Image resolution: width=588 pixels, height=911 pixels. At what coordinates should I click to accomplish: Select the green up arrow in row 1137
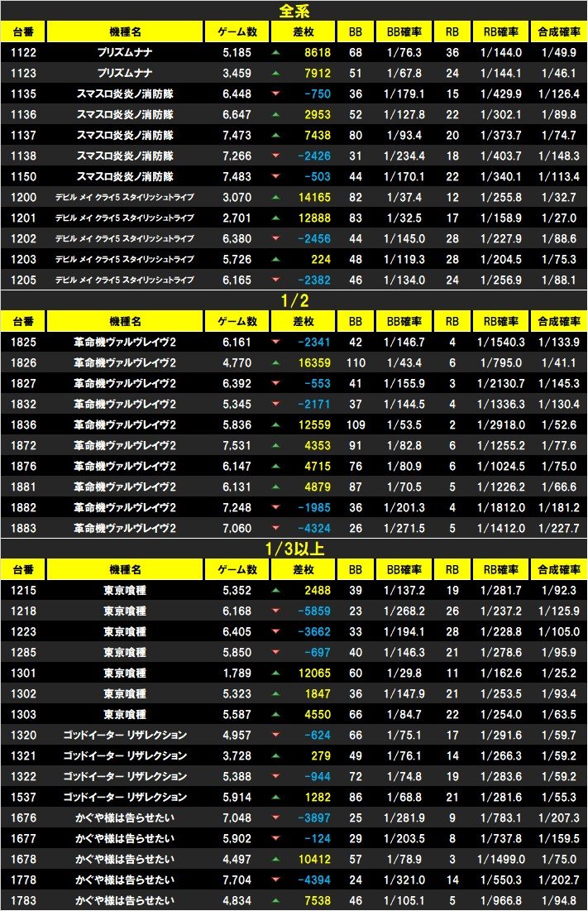pos(275,136)
